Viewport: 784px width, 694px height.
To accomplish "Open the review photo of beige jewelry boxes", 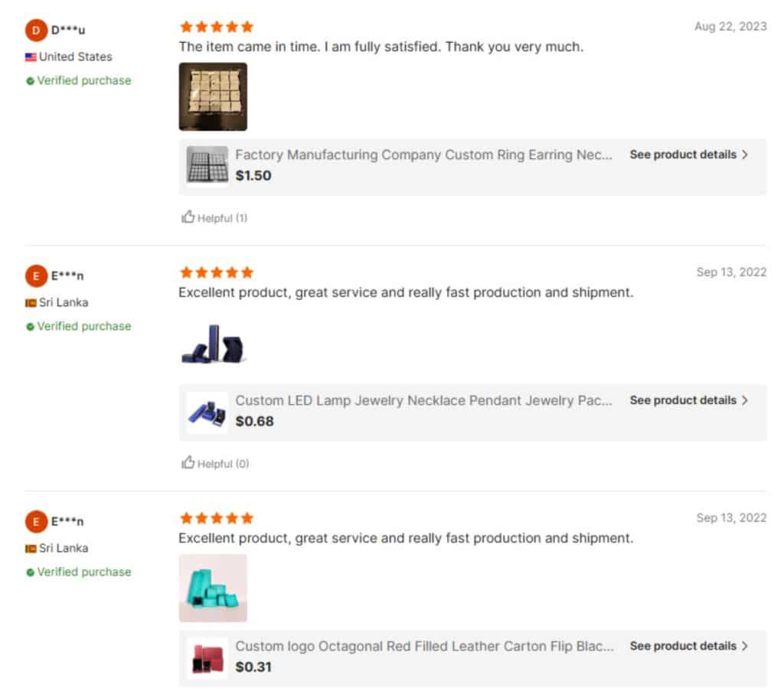I will (x=213, y=96).
